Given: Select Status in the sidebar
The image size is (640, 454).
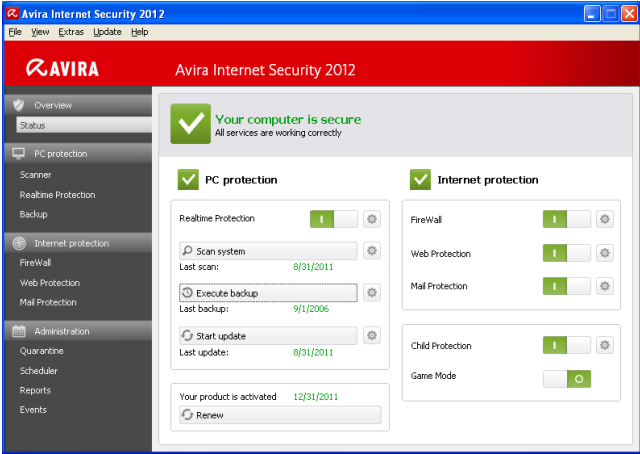Looking at the screenshot, I should click(x=84, y=125).
